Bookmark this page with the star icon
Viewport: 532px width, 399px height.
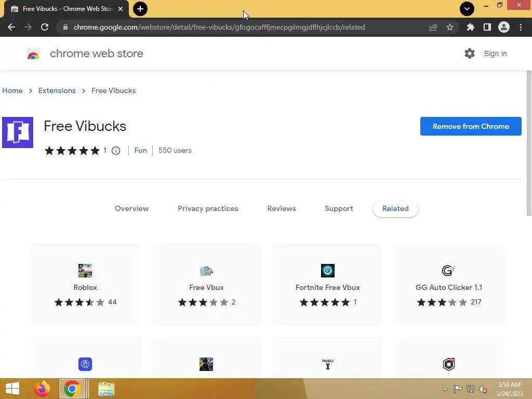coord(450,27)
